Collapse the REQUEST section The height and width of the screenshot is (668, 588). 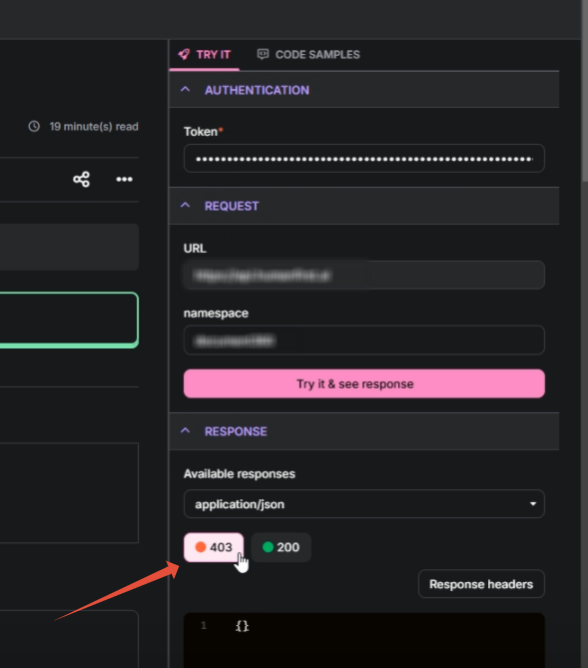tap(185, 205)
